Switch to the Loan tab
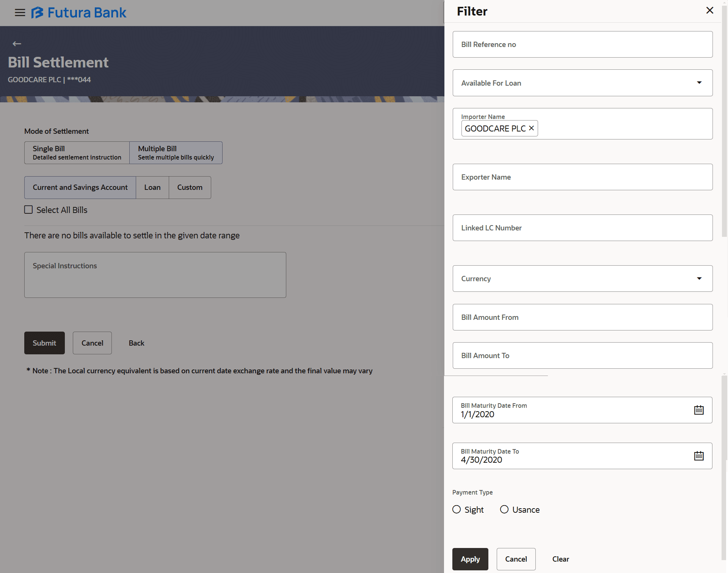 [x=152, y=188]
